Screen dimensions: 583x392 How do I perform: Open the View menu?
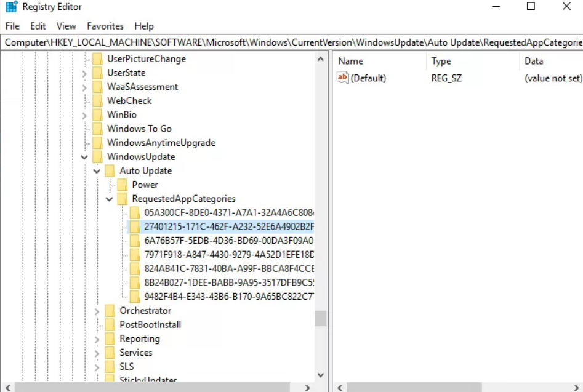click(66, 26)
